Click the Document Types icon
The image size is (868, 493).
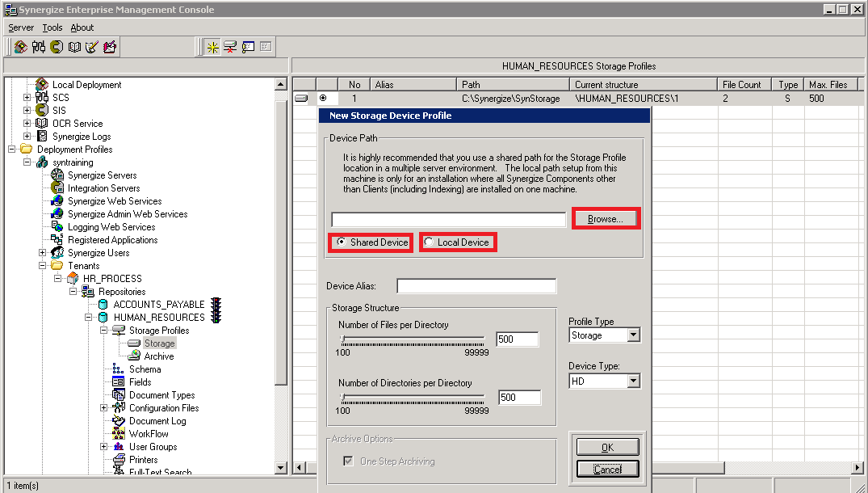118,394
